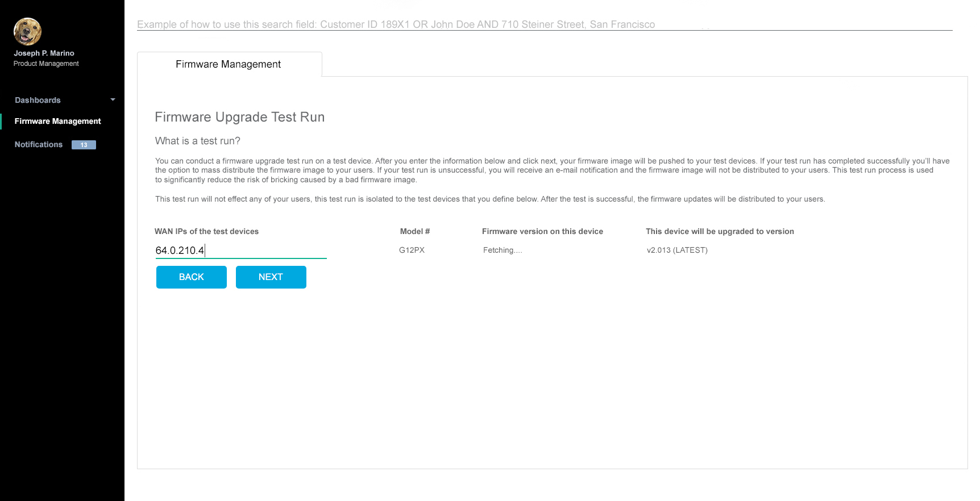Click the user profile avatar picture
Viewport: 980px width, 501px height.
pyautogui.click(x=27, y=31)
